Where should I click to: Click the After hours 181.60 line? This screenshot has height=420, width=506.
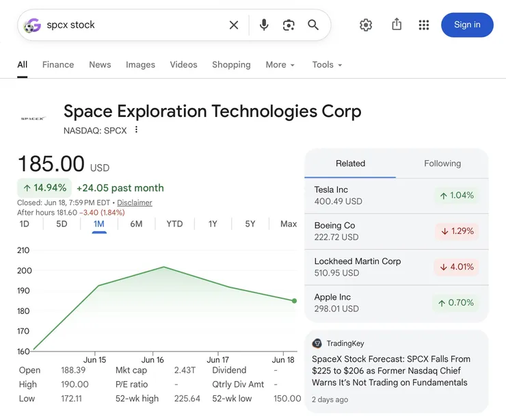(71, 213)
